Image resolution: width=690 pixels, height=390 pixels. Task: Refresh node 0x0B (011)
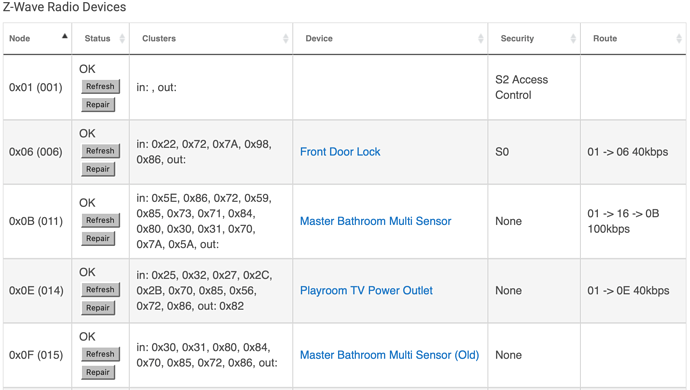pos(100,220)
